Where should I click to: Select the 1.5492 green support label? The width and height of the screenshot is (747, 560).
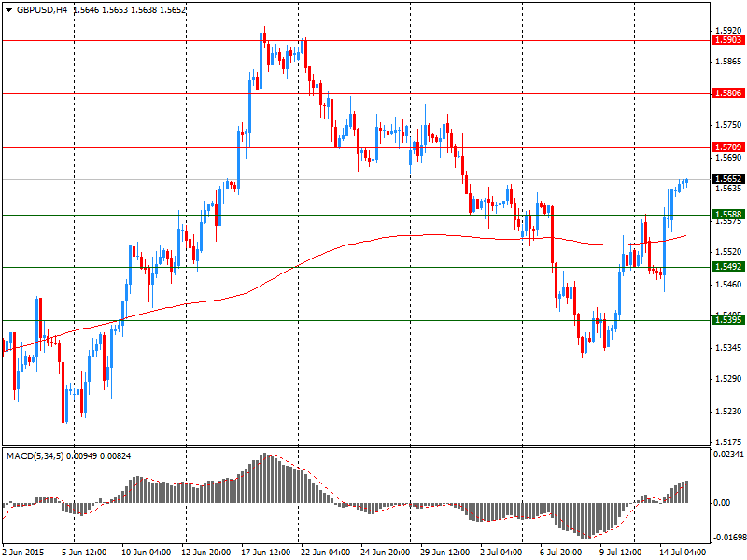tap(727, 267)
